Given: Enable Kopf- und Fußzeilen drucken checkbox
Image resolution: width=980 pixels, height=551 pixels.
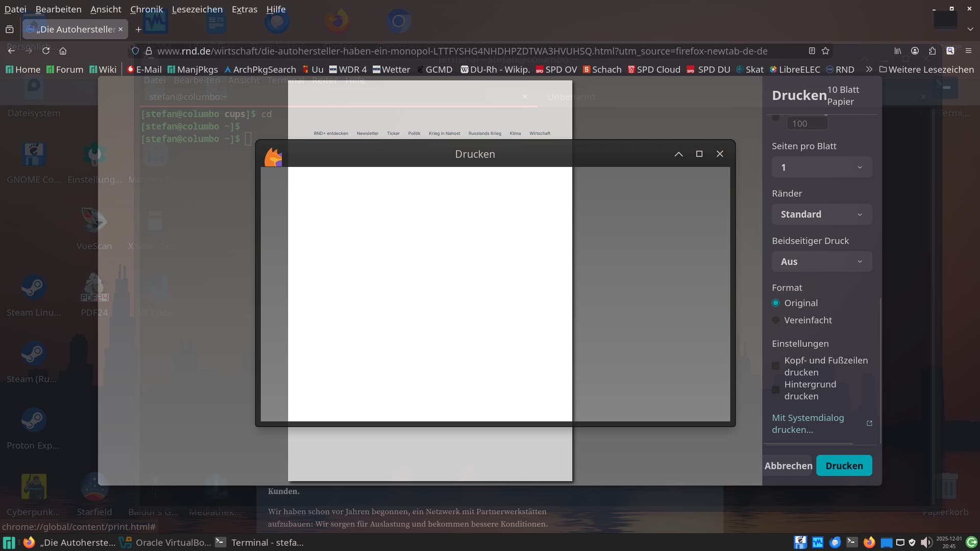Looking at the screenshot, I should (x=776, y=366).
